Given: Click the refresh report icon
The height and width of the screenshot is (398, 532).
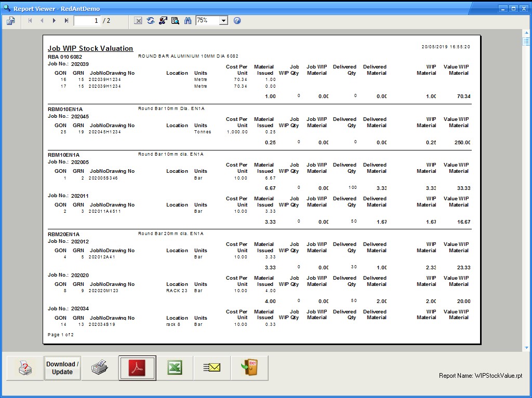Looking at the screenshot, I should coord(151,21).
